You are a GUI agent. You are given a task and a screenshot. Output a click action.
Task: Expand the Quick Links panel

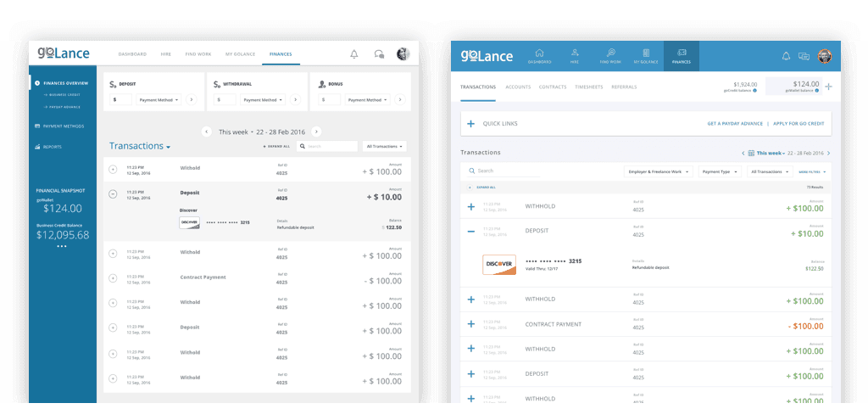point(470,124)
